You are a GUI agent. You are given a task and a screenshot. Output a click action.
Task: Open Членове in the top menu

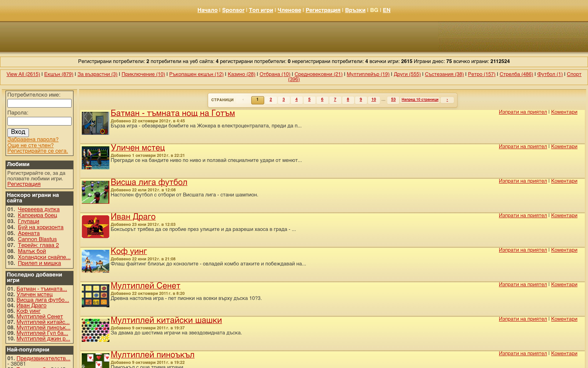pyautogui.click(x=289, y=10)
